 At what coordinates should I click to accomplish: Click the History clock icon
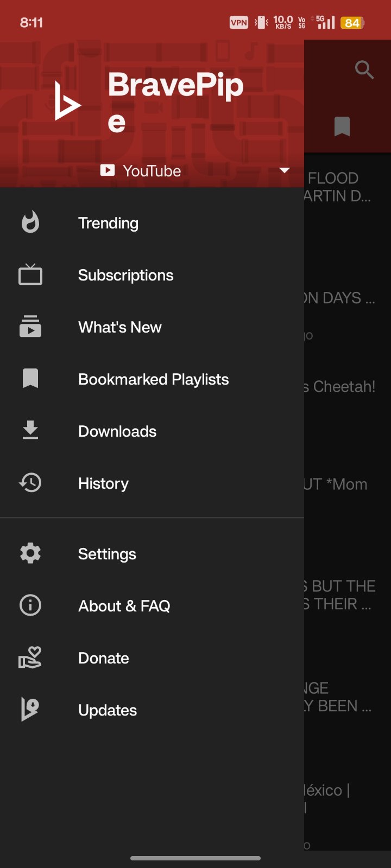[30, 483]
